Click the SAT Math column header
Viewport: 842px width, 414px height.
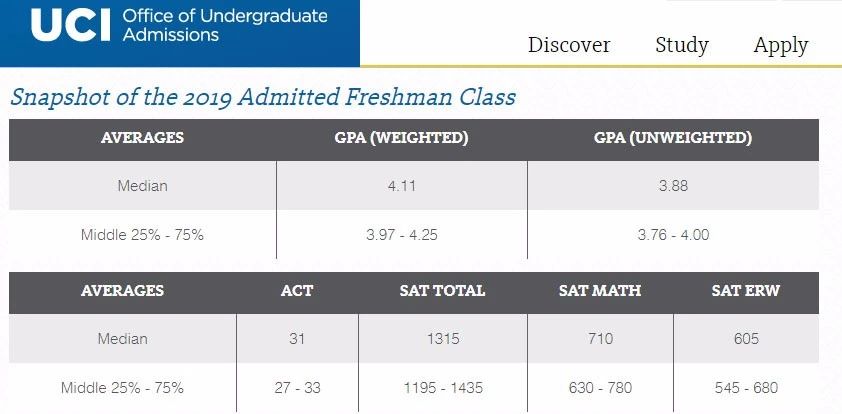coord(600,291)
